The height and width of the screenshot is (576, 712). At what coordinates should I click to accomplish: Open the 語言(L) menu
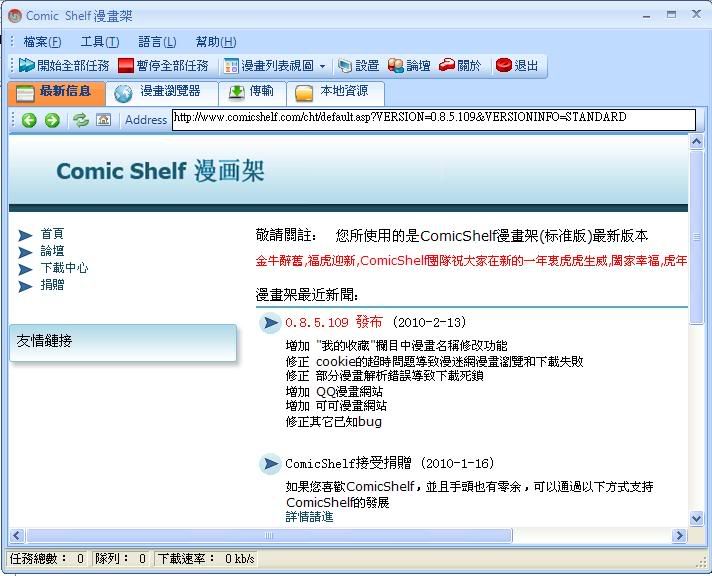pos(157,42)
